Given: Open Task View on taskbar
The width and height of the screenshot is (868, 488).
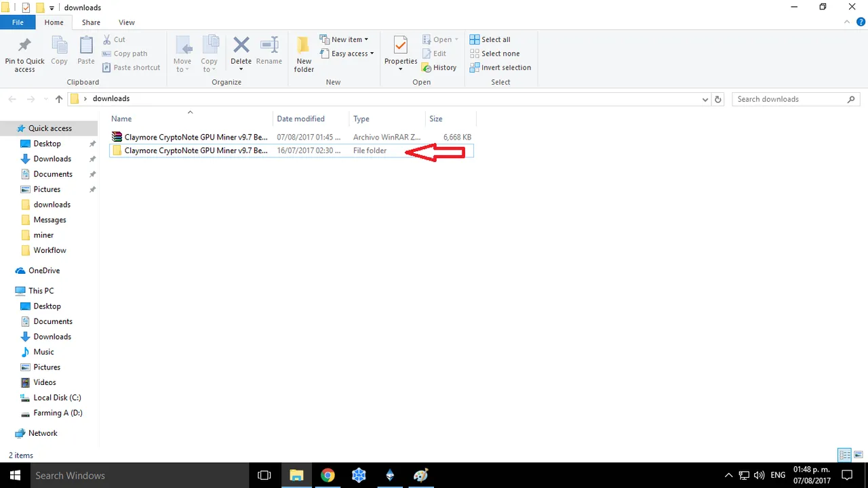Looking at the screenshot, I should pos(264,475).
